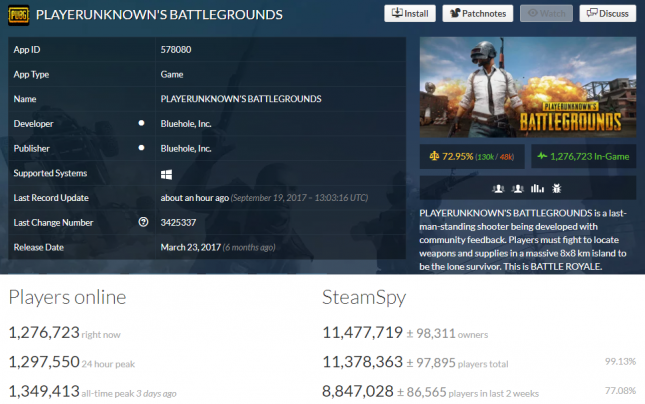Click the white dot in the Publisher row

141,148
